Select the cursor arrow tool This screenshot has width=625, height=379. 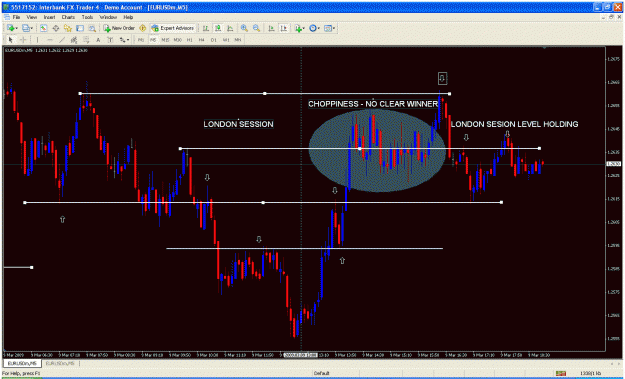(x=10, y=40)
